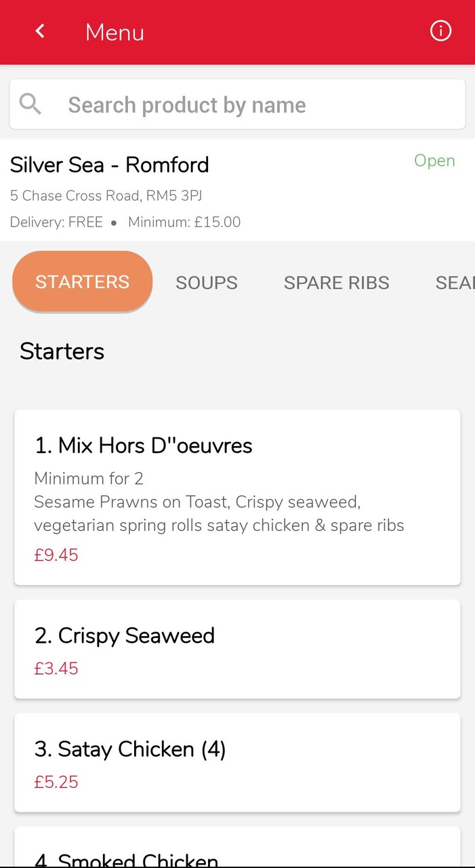This screenshot has width=475, height=868.
Task: Tap the Silver Sea - Romford name
Action: coord(109,164)
